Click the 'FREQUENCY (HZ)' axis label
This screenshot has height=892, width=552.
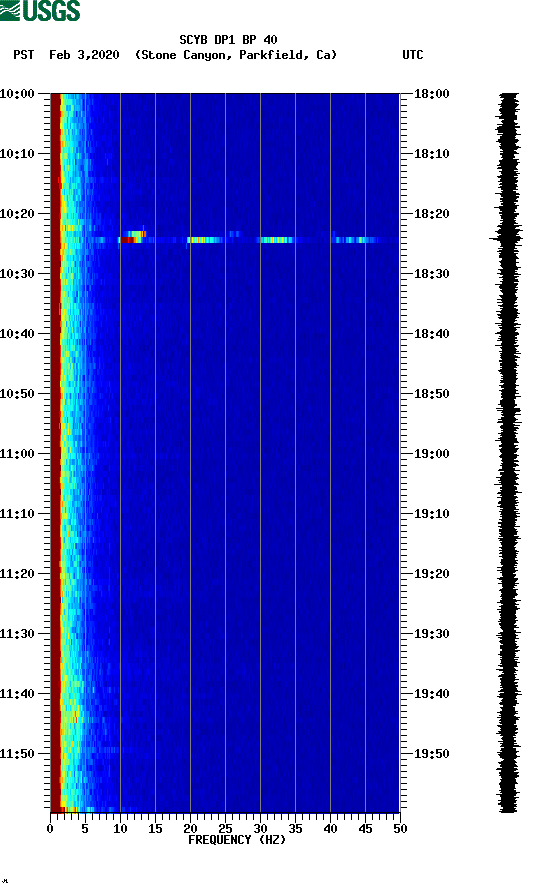tap(237, 840)
